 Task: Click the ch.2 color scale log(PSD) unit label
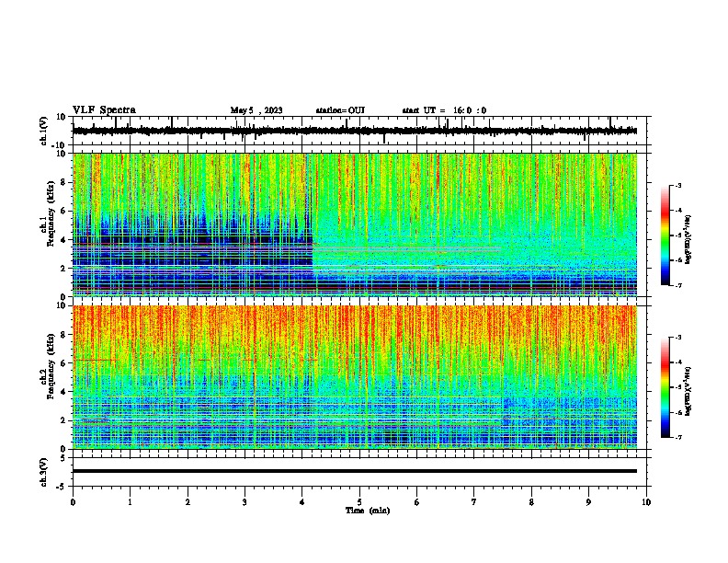pos(688,391)
